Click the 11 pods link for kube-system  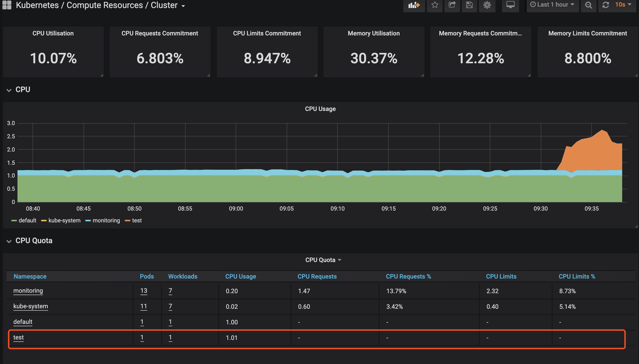(x=144, y=306)
